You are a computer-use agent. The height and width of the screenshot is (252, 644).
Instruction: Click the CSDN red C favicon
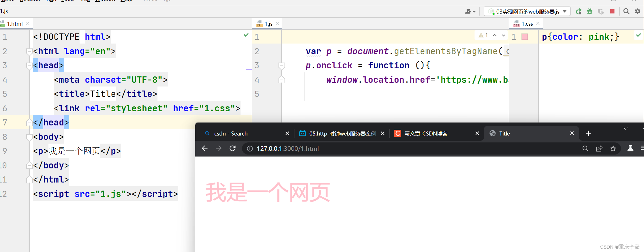coord(398,133)
